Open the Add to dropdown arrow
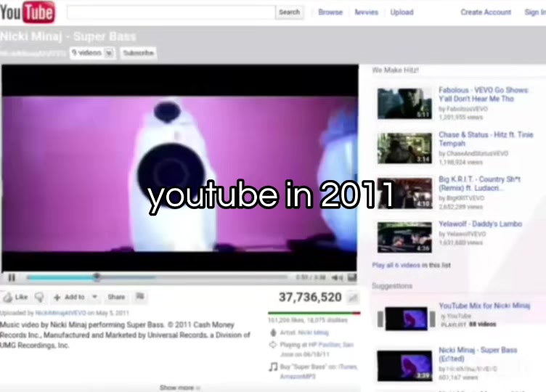This screenshot has width=546, height=392. pyautogui.click(x=94, y=297)
